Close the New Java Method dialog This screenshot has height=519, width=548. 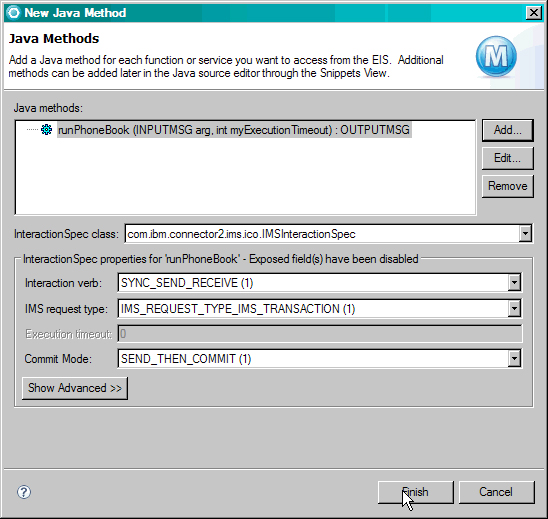(534, 13)
